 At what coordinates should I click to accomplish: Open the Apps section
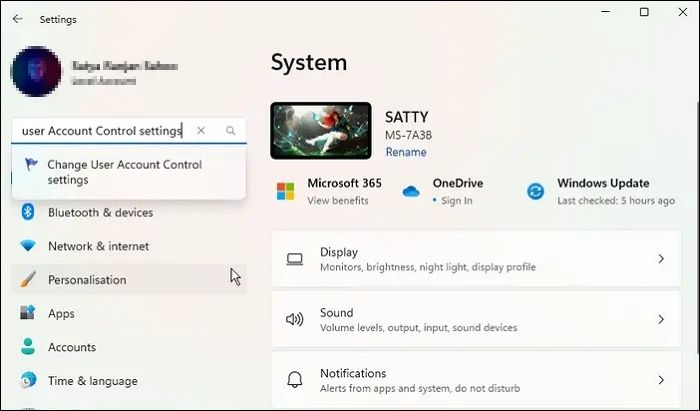point(61,314)
